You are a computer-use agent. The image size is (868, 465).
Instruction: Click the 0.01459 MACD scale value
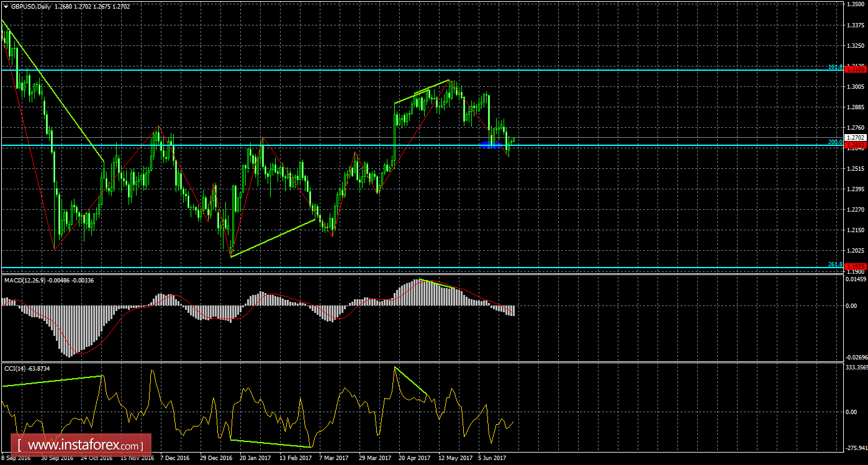(x=856, y=281)
